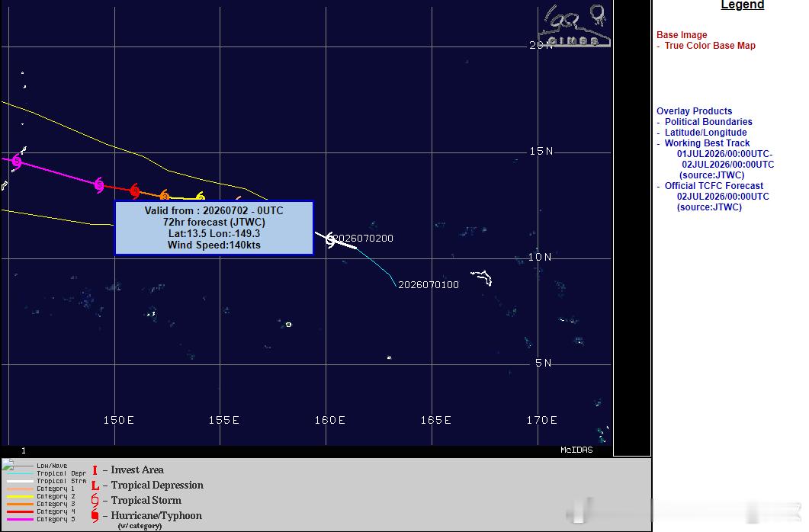This screenshot has width=809, height=532.
Task: Click the 'Hurricane/Typhoon' key text
Action: [156, 516]
